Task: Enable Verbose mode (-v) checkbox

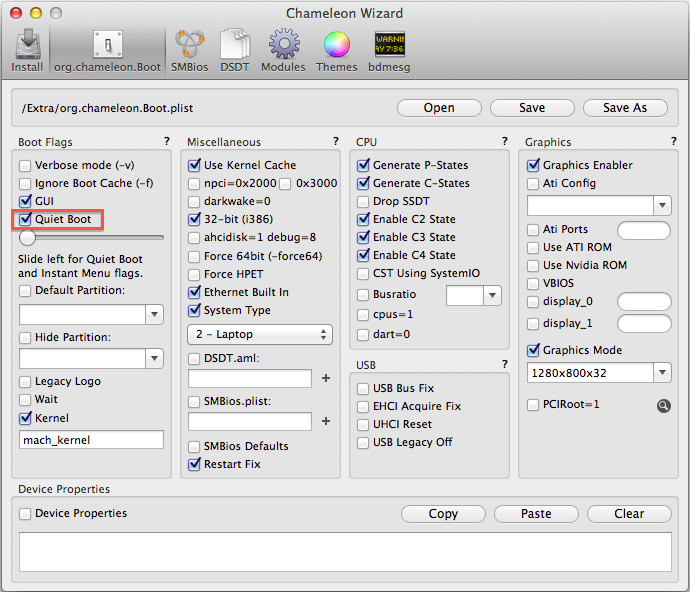Action: click(x=25, y=165)
